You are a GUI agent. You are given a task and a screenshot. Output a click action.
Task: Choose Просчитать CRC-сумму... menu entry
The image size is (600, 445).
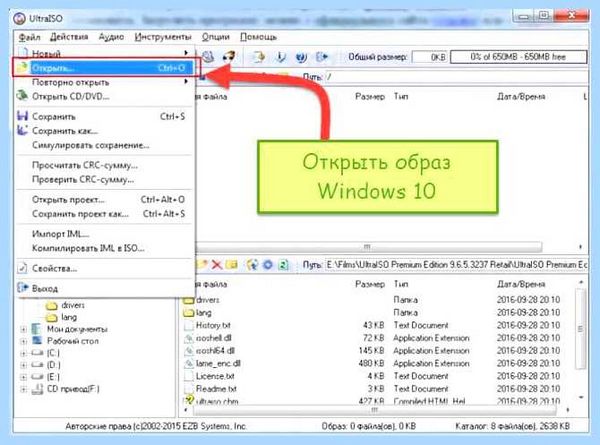click(106, 165)
